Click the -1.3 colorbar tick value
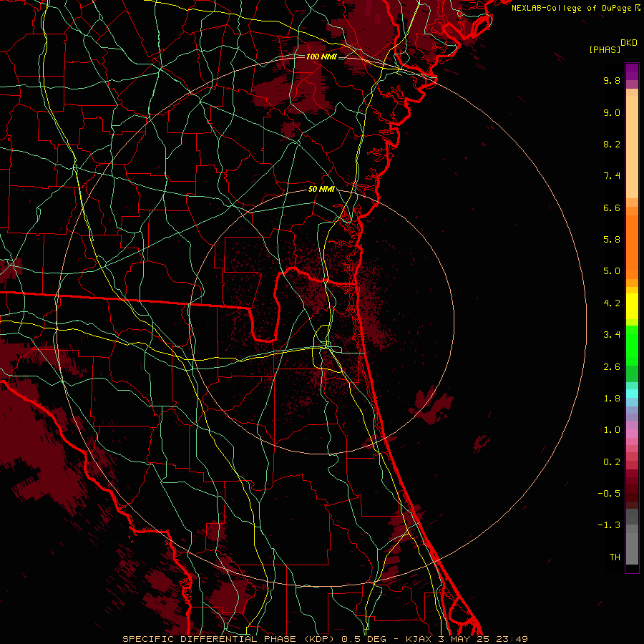This screenshot has height=644, width=644. [609, 525]
